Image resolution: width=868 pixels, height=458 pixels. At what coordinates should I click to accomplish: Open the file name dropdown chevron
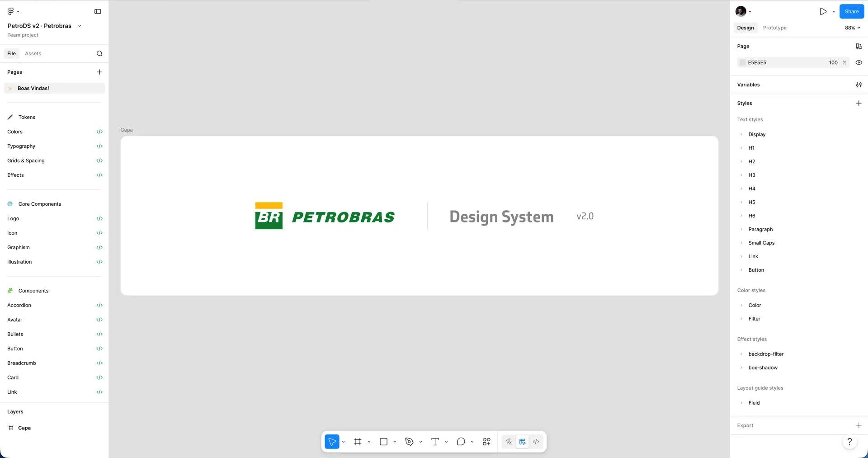[80, 26]
